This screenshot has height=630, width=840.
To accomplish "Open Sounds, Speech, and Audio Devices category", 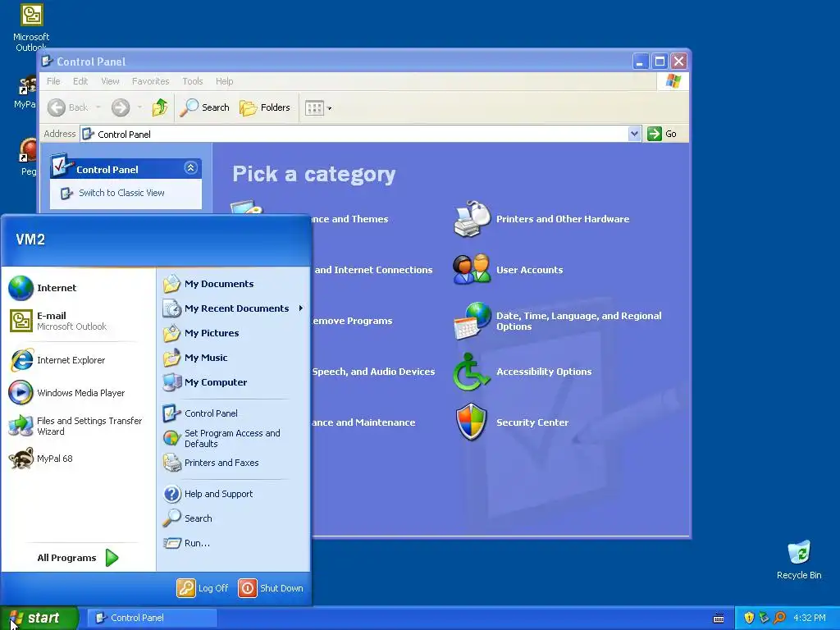I will (373, 372).
